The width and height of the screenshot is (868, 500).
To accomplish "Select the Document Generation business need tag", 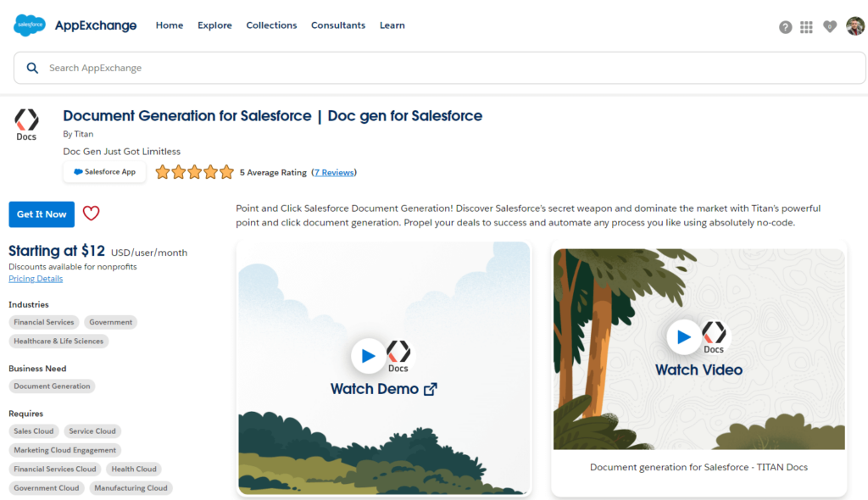I will pos(52,386).
